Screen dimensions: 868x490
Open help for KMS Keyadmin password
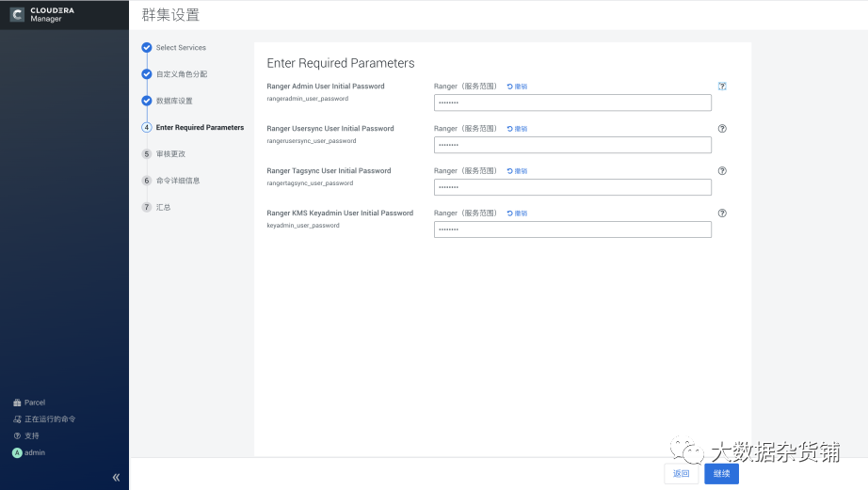tap(722, 213)
